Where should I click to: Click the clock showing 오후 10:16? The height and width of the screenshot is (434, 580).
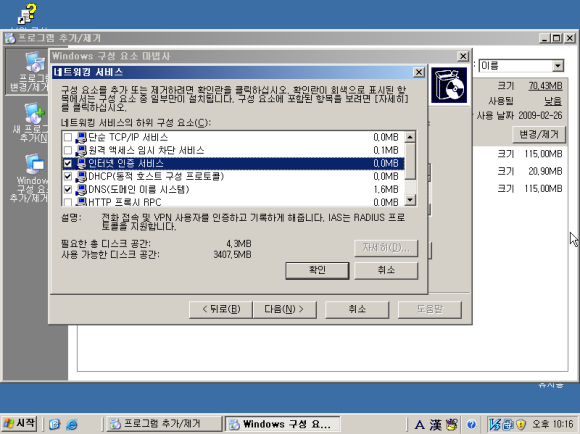tap(553, 424)
